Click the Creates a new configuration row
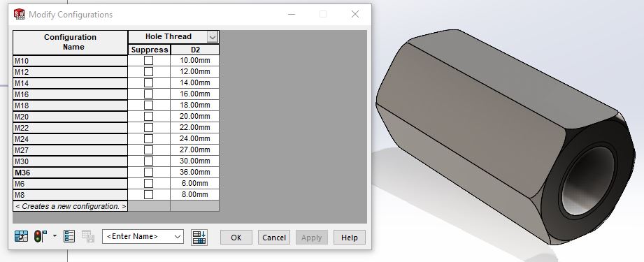Viewport: 644px width, 262px height. (70, 206)
